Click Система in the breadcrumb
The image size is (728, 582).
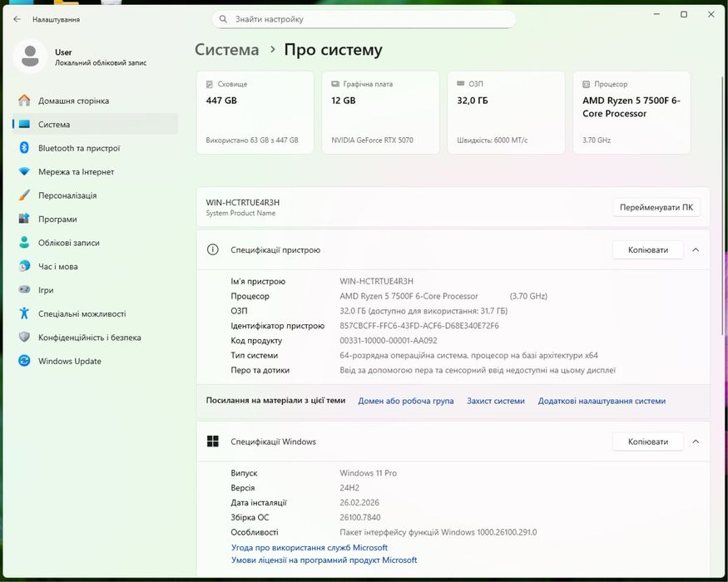pos(226,50)
